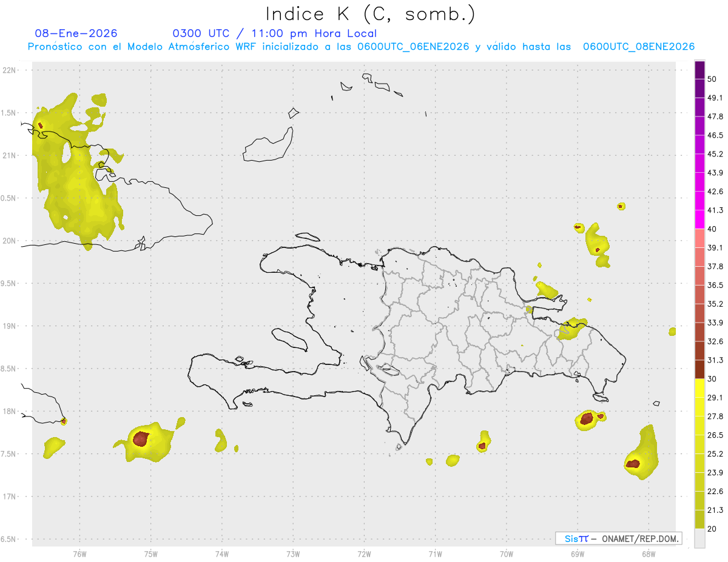728x562 pixels.
Task: Click the colorbar value "35.2"
Action: point(715,304)
